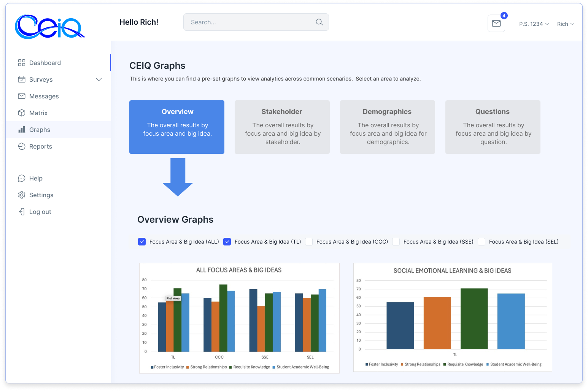Open the P.S. 1234 school dropdown
This screenshot has width=588, height=391.
[x=534, y=24]
